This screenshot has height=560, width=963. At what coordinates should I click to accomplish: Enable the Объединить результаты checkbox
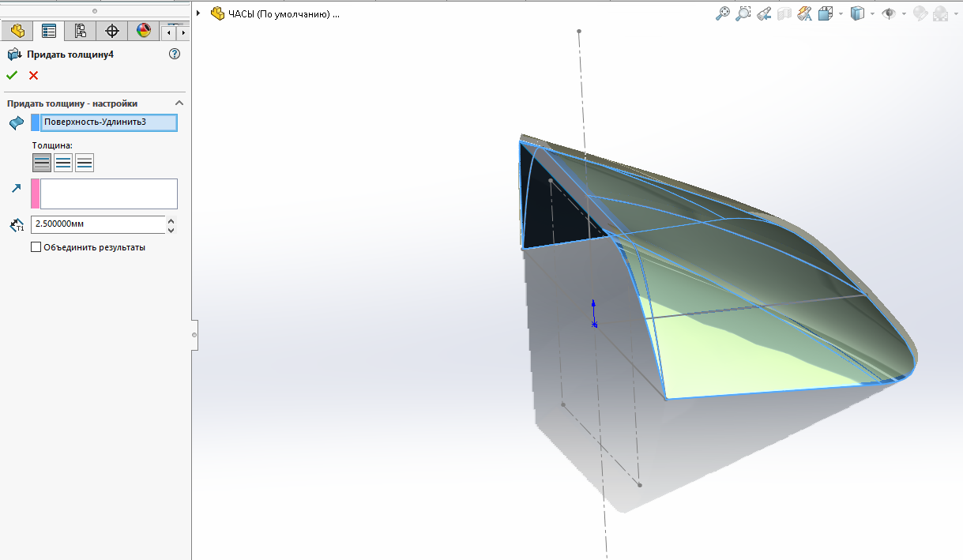[36, 247]
